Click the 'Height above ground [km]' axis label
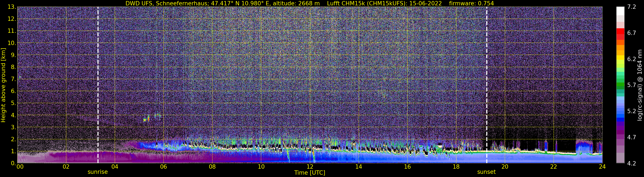Screen dimensions: 644x177 pos(3,85)
